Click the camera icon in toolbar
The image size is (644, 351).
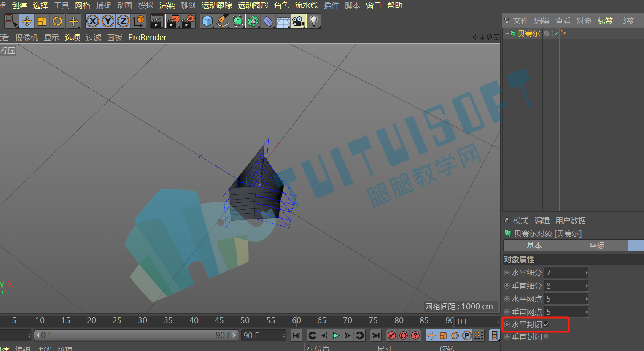point(298,21)
